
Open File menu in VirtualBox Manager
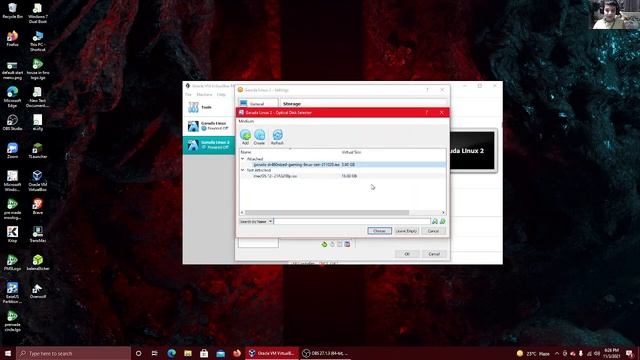(x=188, y=95)
